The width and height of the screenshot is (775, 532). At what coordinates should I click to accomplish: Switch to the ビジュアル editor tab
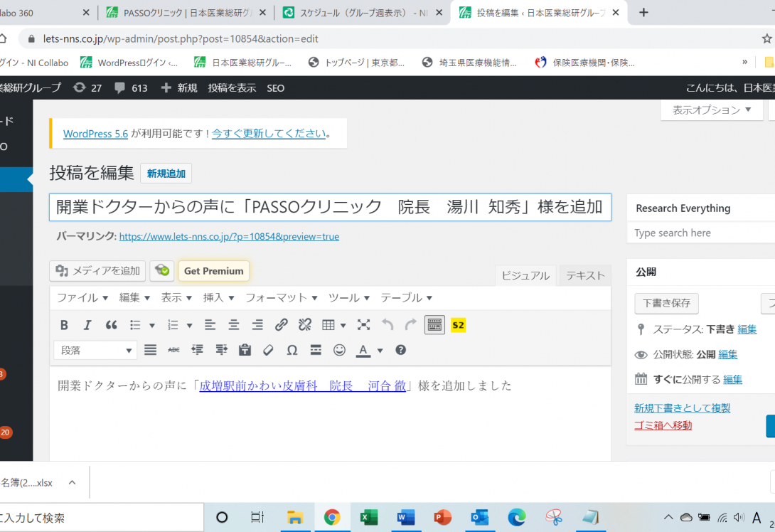click(x=525, y=275)
